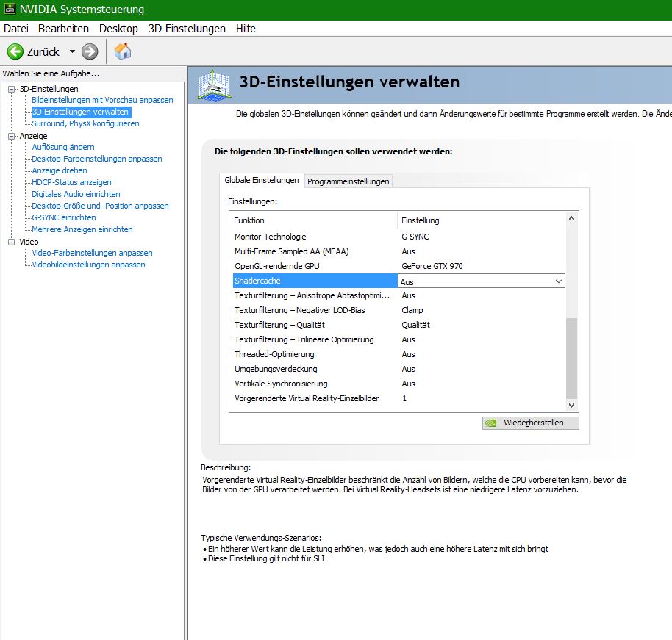Open Desktop-Farbeinstellungen anpassen
Screen dimensions: 672x640
97,159
